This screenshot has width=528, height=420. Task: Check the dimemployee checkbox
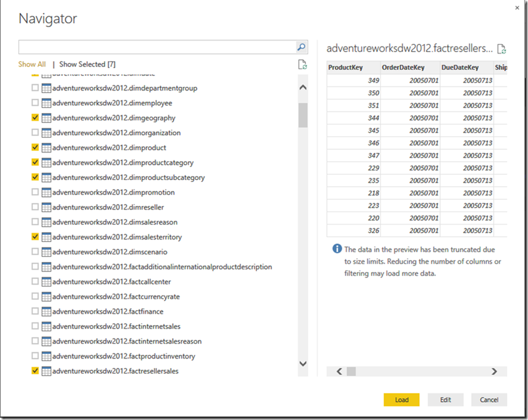click(35, 102)
